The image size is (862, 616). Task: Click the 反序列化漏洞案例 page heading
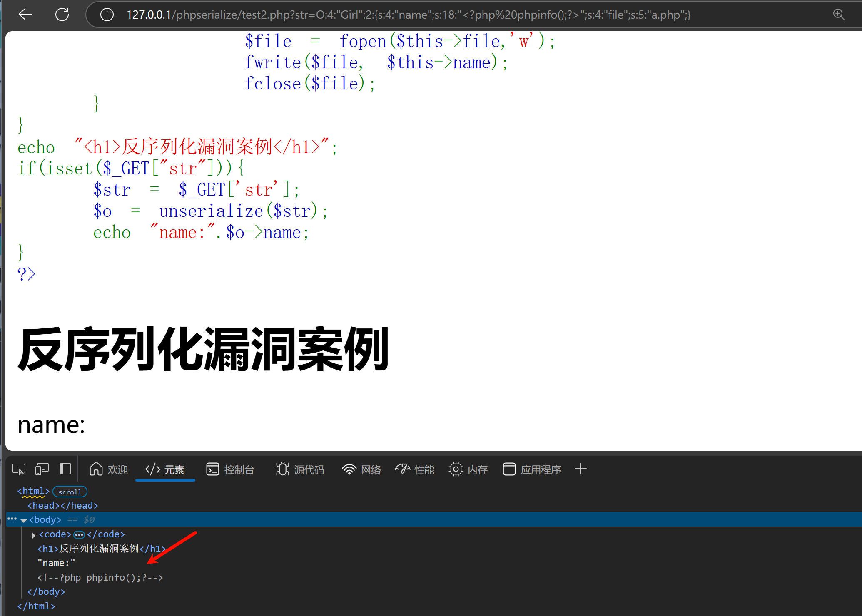click(x=203, y=349)
